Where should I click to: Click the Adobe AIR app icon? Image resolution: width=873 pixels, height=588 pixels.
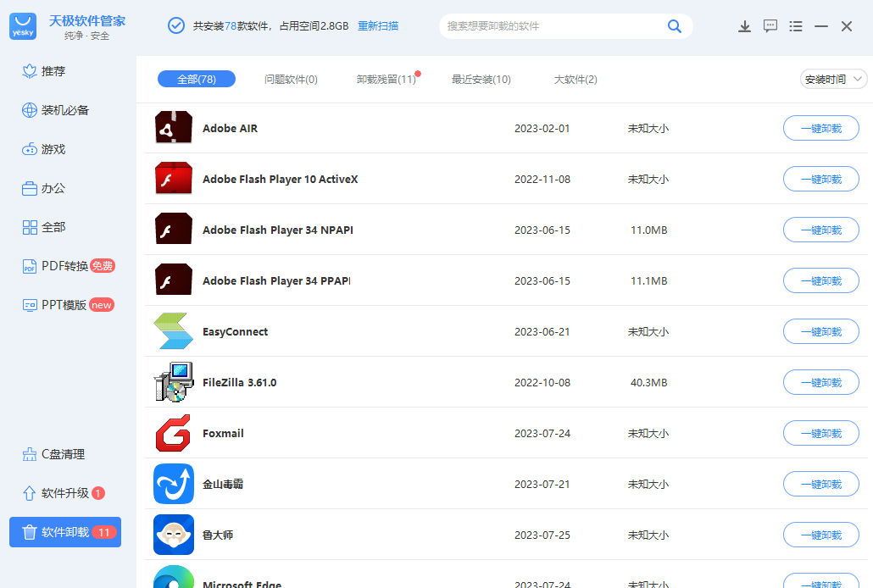(174, 127)
